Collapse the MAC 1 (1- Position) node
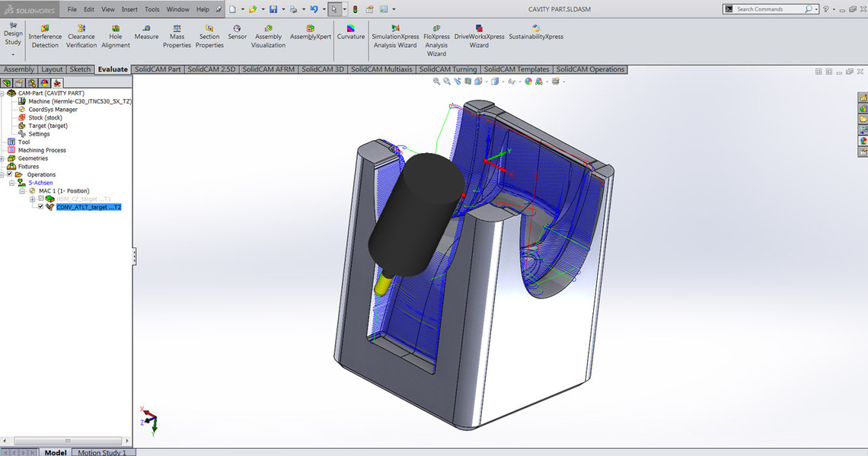 (22, 191)
